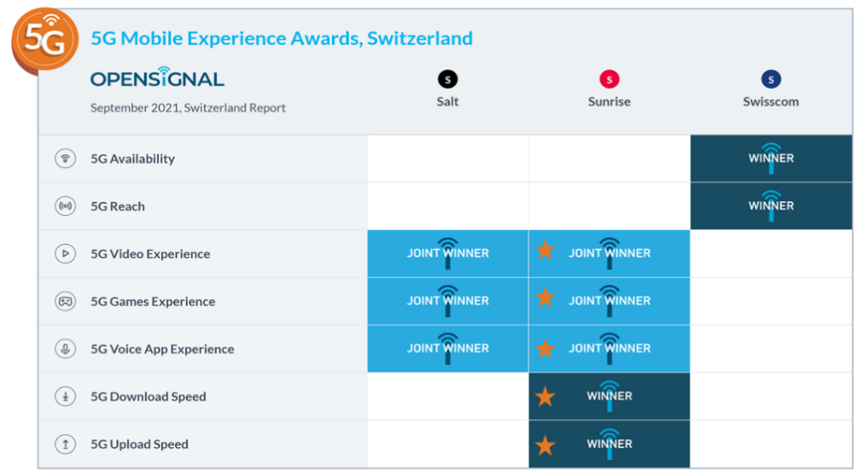Select Swisscom Winner cell for 5G Reach
This screenshot has width=868, height=475.
click(x=771, y=206)
